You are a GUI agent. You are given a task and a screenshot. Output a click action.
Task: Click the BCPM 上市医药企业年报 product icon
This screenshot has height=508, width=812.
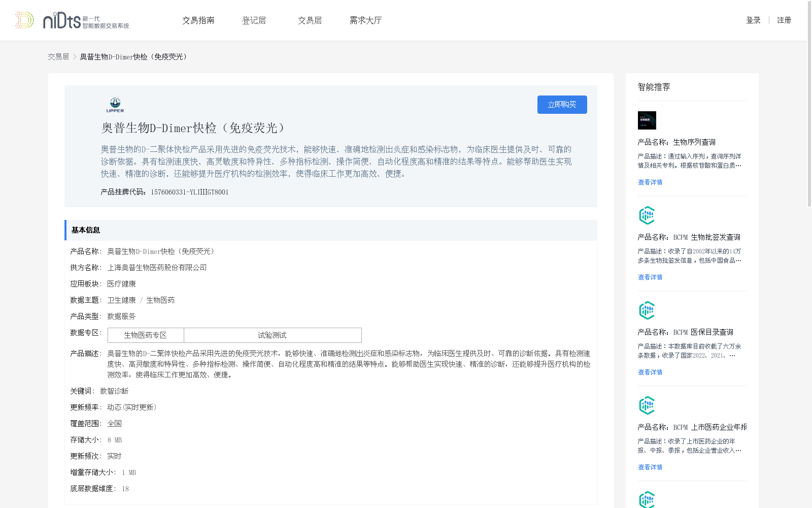647,405
